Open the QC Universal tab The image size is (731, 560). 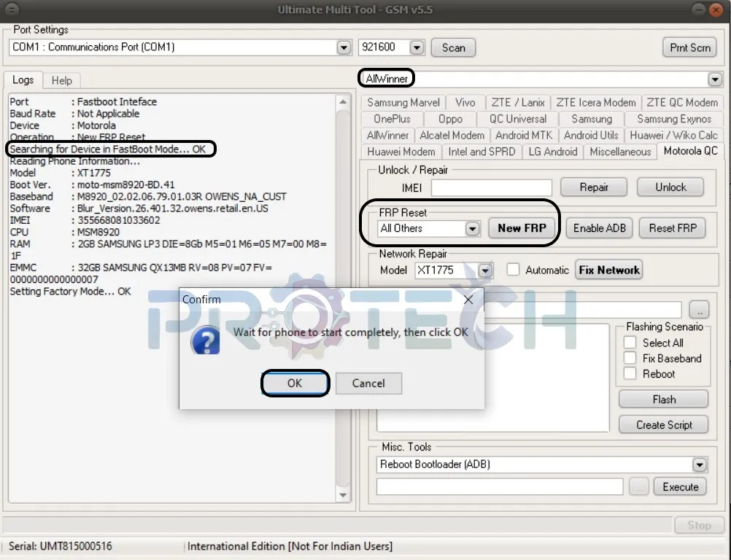point(518,119)
